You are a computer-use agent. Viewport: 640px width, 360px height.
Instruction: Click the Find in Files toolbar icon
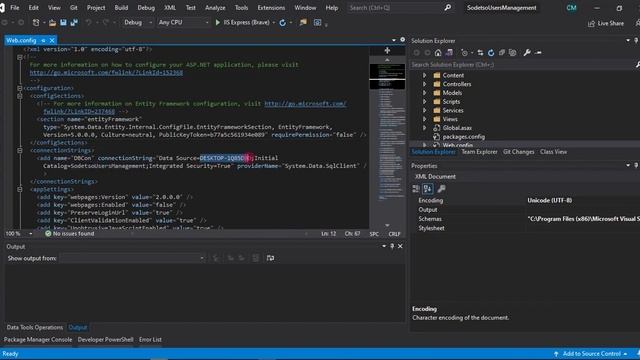pyautogui.click(x=303, y=23)
